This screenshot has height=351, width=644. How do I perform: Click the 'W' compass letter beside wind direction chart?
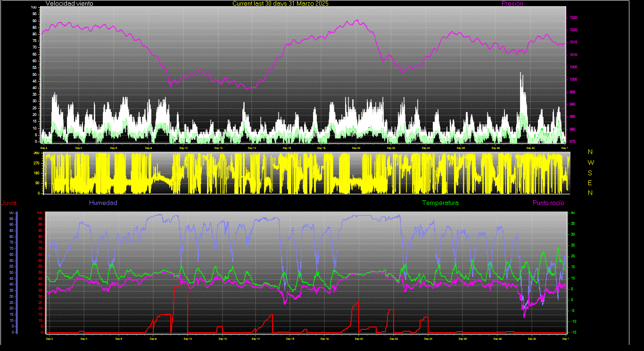[591, 162]
